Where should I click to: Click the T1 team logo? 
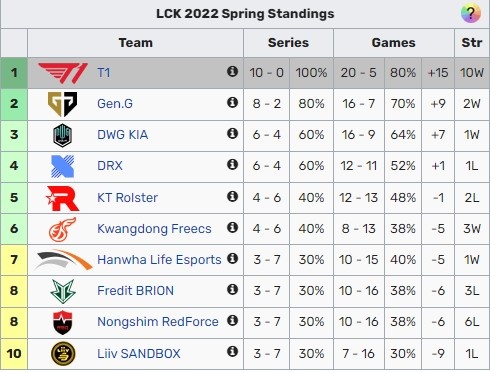(63, 73)
